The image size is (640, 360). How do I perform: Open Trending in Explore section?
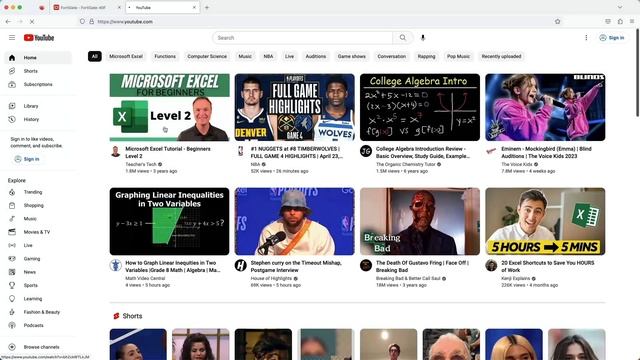click(x=38, y=192)
